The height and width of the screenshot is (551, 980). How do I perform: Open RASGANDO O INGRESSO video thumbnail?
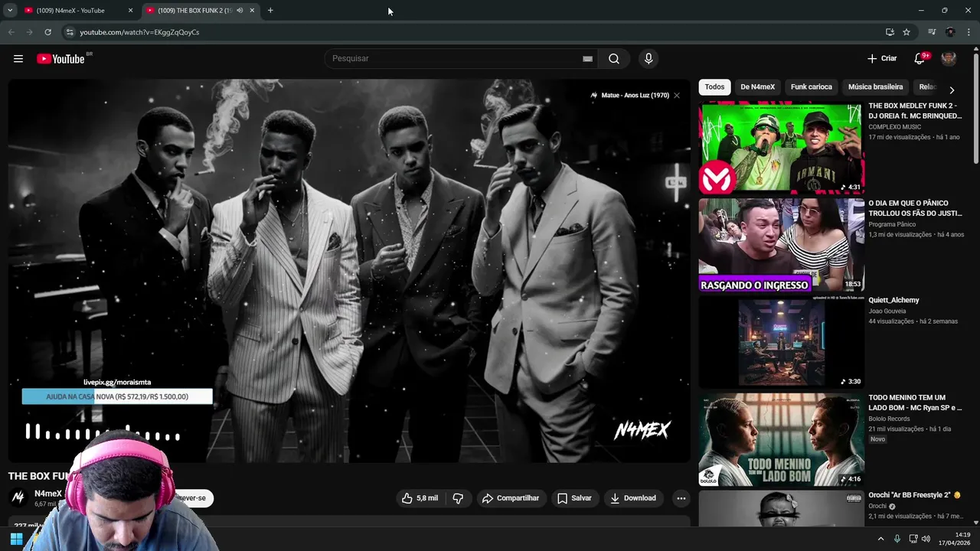[x=781, y=245]
